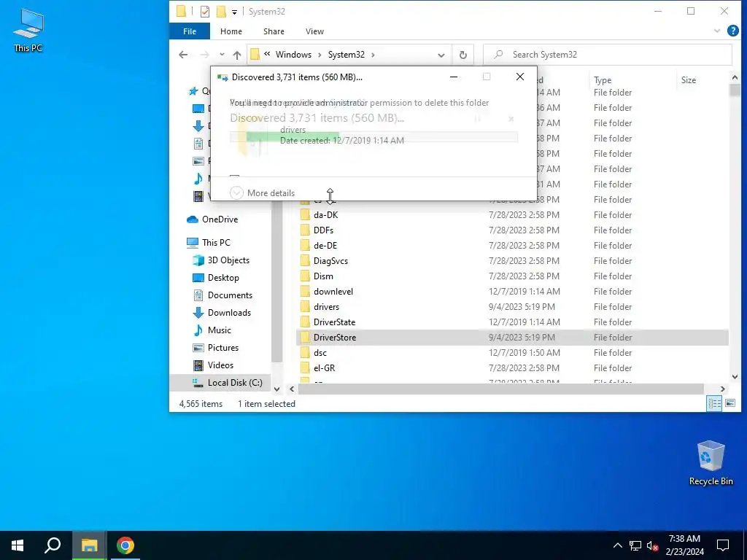Click the Refresh button in address bar
Image resolution: width=747 pixels, height=560 pixels.
click(x=462, y=55)
